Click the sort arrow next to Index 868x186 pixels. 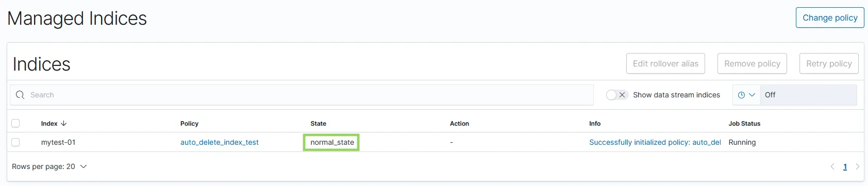64,124
